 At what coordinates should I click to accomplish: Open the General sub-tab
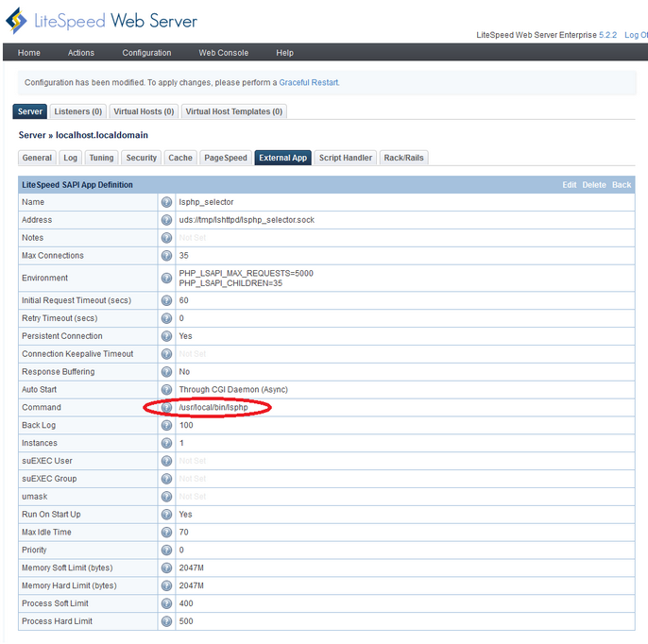[x=37, y=158]
